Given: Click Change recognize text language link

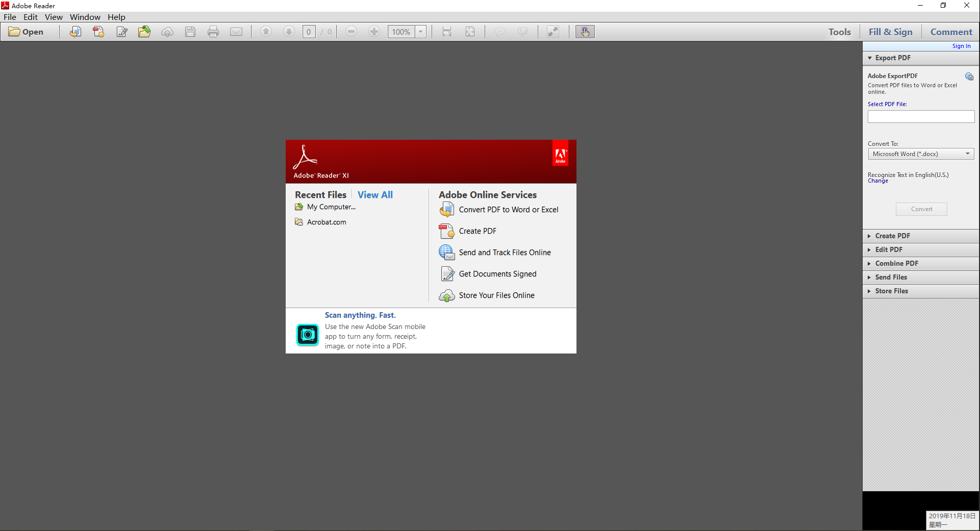Looking at the screenshot, I should 878,181.
